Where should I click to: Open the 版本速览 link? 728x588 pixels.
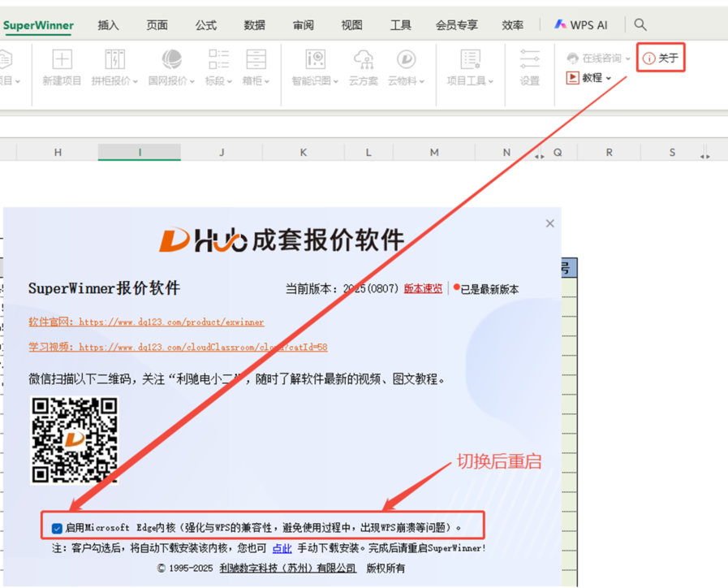(x=423, y=288)
